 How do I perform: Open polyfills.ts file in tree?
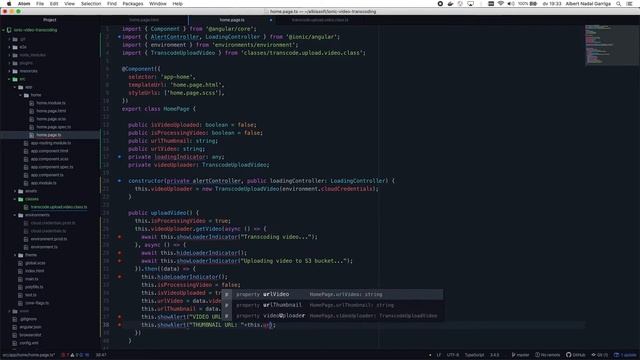(34, 287)
